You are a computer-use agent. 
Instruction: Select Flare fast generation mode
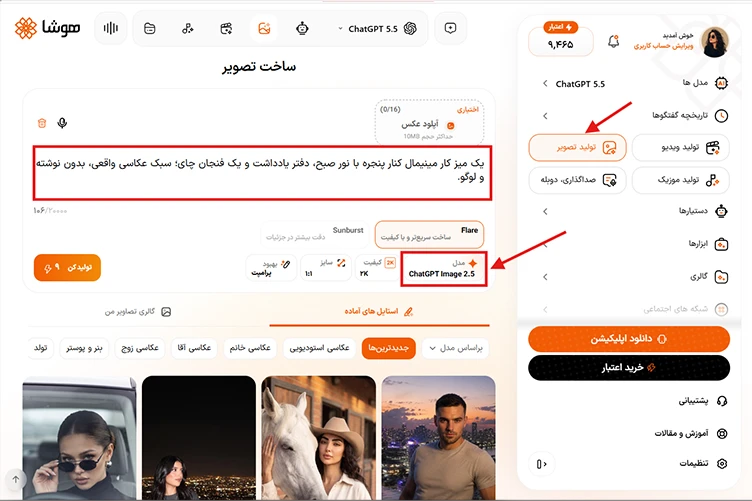click(429, 234)
